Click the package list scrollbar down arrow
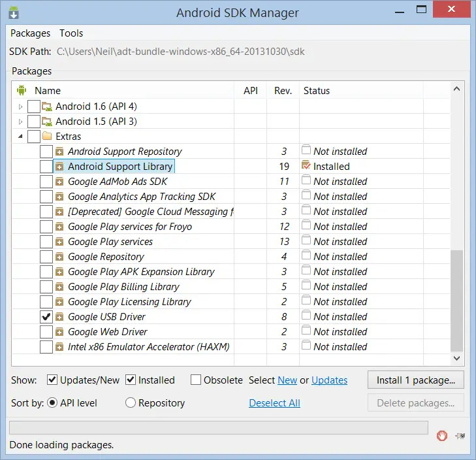This screenshot has height=460, width=476. [456, 358]
